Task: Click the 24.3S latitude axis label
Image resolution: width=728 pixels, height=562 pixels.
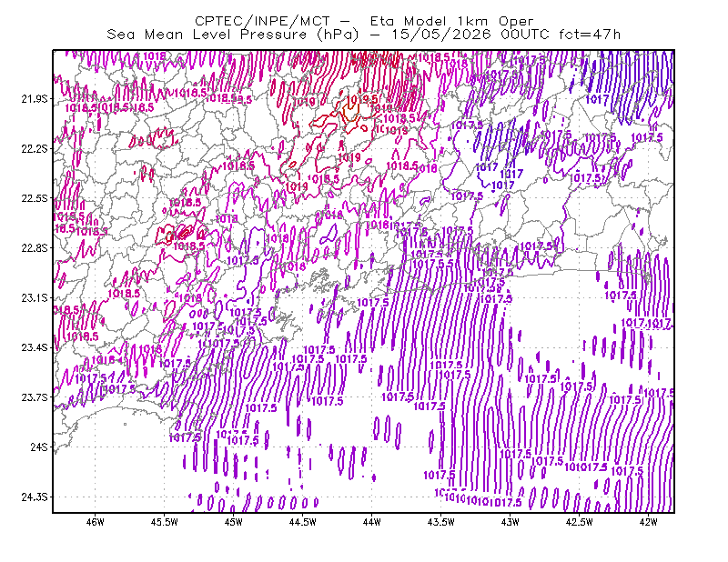Action: coord(35,497)
